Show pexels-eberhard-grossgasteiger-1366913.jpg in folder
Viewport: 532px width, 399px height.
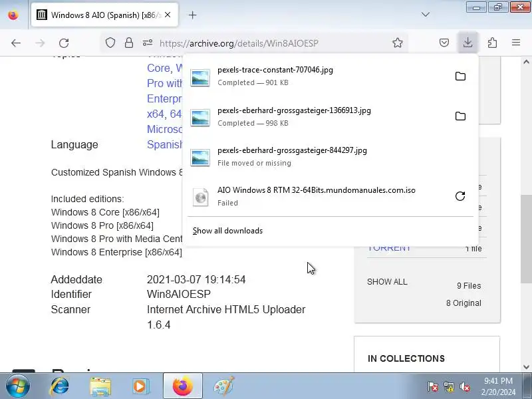tap(460, 116)
